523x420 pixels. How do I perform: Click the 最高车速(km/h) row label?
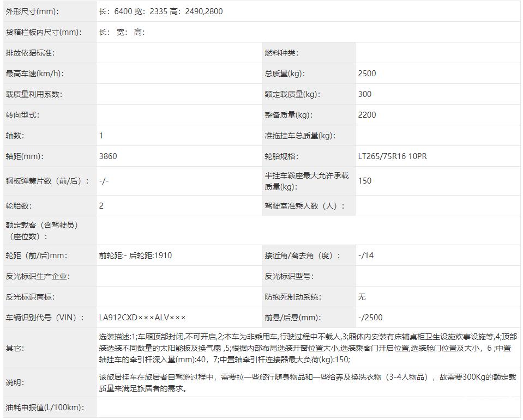(35, 73)
